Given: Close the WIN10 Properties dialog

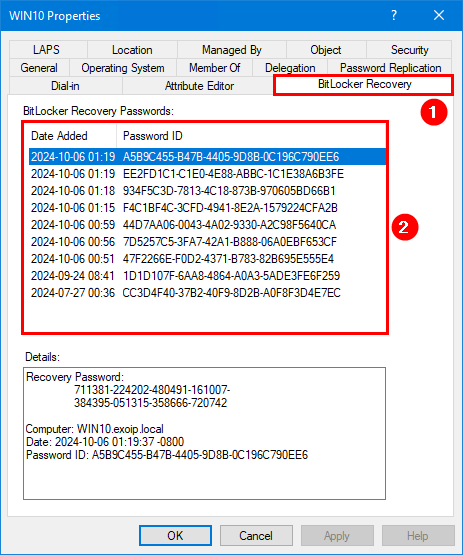Looking at the screenshot, I should [439, 15].
